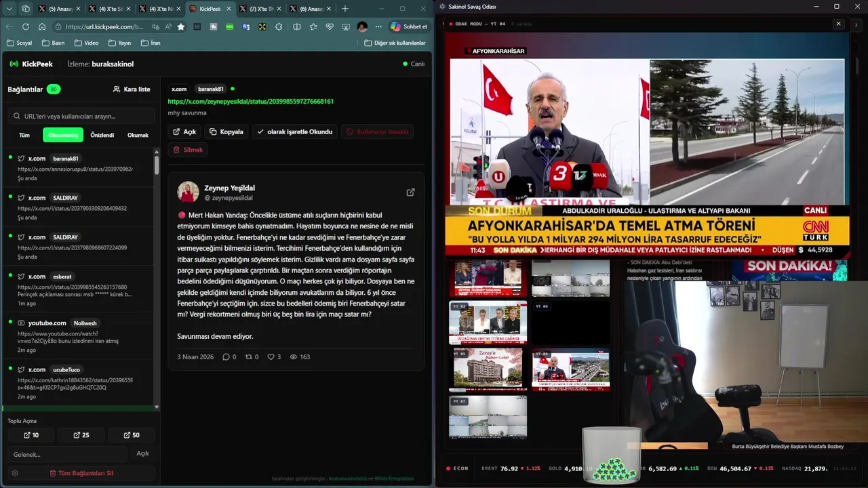The height and width of the screenshot is (488, 868).
Task: Click the Açık button beside Gelenek field
Action: point(142,453)
